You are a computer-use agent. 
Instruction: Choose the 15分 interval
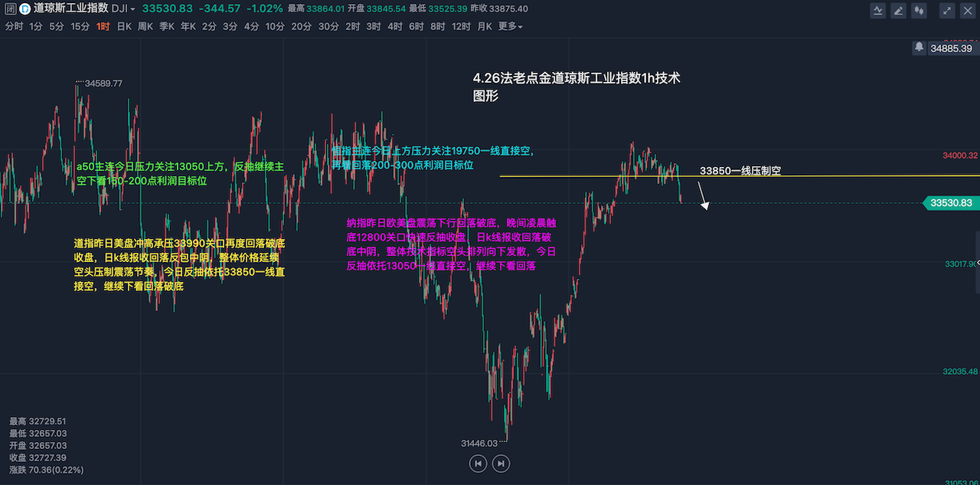point(80,26)
